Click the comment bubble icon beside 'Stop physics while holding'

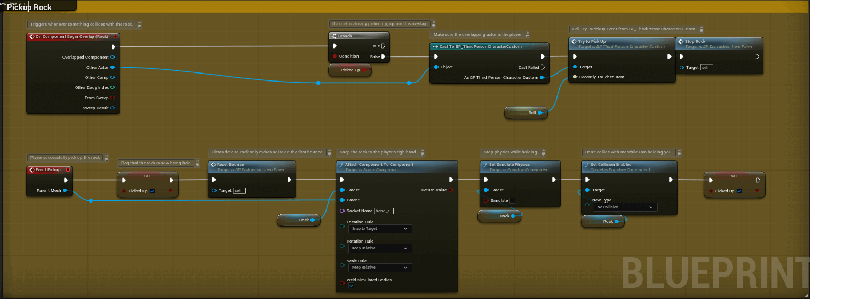point(544,152)
